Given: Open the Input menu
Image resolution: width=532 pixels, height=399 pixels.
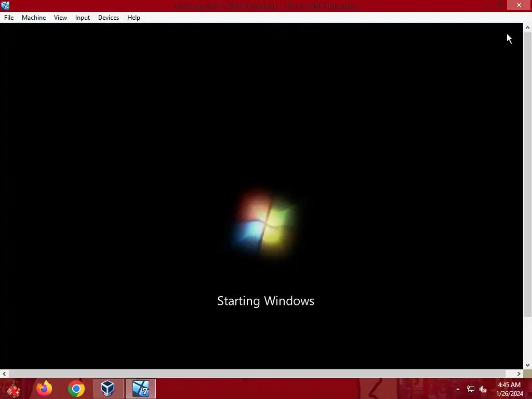Looking at the screenshot, I should (x=83, y=18).
